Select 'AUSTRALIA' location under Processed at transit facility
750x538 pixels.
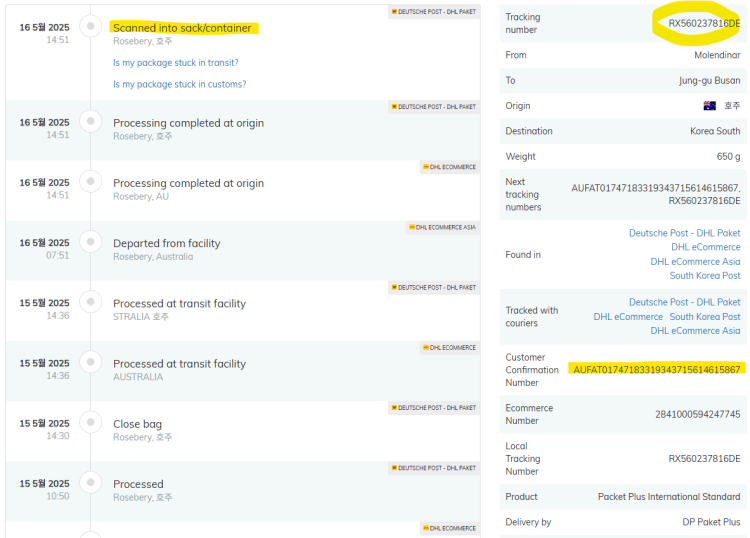[x=138, y=377]
